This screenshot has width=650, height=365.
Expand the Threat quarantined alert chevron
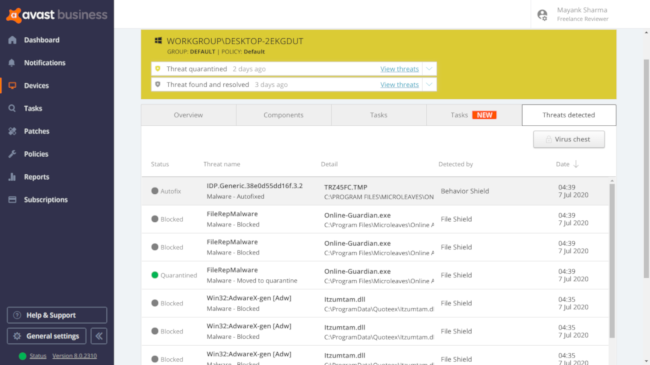coord(429,69)
